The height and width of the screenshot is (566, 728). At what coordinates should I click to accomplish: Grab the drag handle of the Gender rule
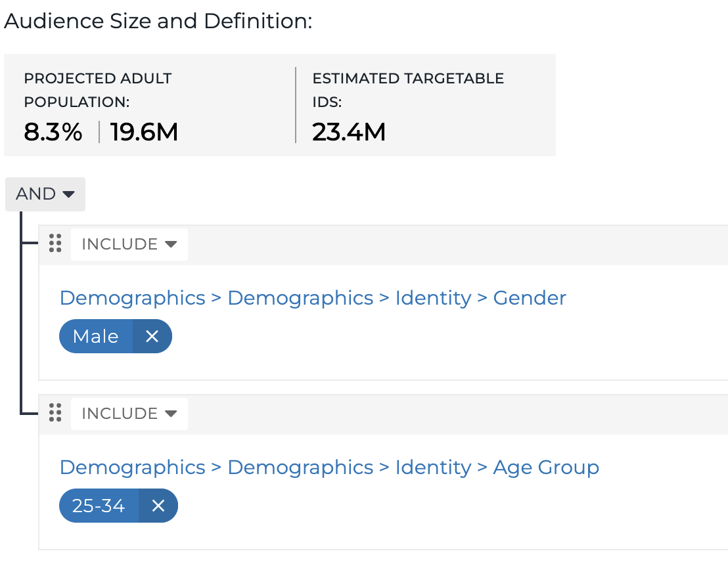[x=55, y=244]
